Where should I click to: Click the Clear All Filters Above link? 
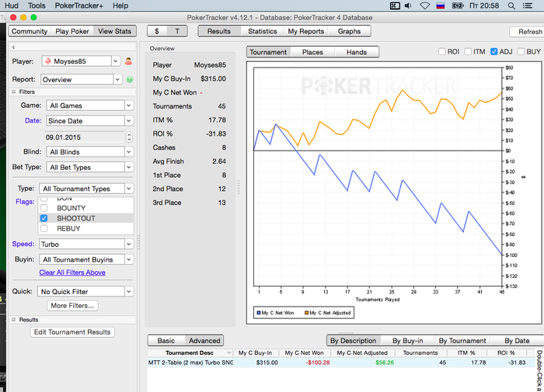(72, 272)
